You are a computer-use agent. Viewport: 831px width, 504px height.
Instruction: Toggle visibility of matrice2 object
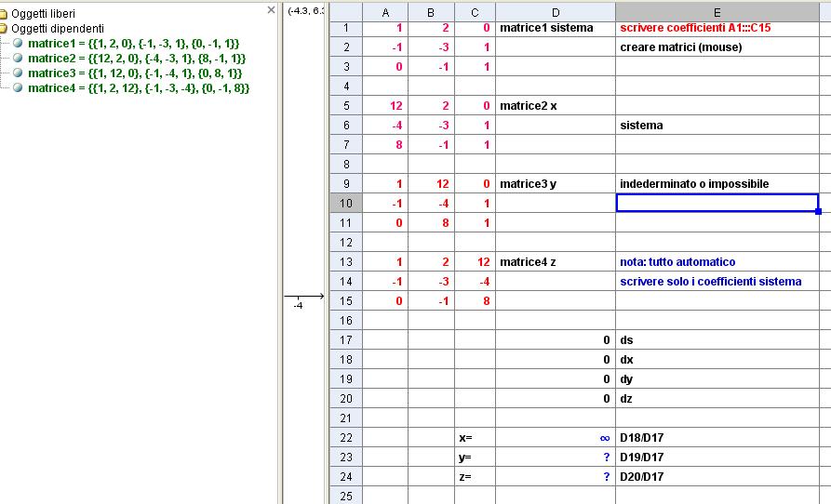[18, 58]
